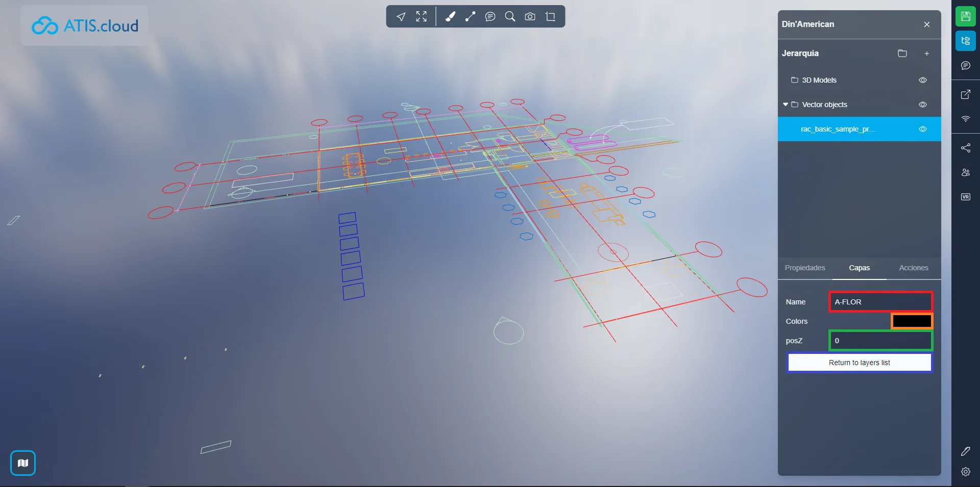This screenshot has height=487, width=980.
Task: Open the Acciones tab
Action: tap(913, 268)
